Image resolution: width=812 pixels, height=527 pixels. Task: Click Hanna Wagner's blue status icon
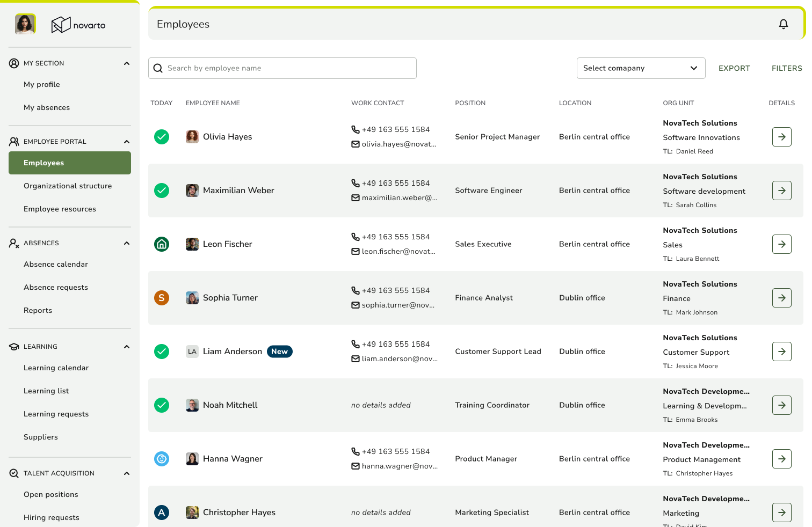(162, 459)
